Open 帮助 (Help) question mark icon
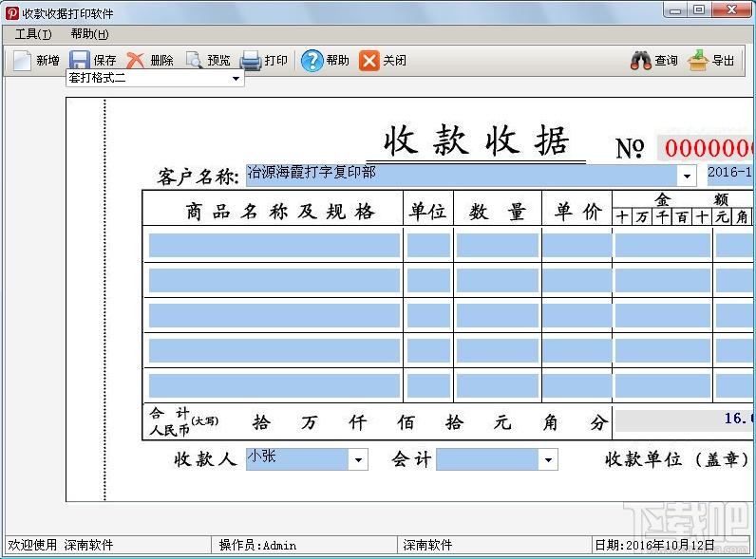The height and width of the screenshot is (559, 756). tap(312, 61)
